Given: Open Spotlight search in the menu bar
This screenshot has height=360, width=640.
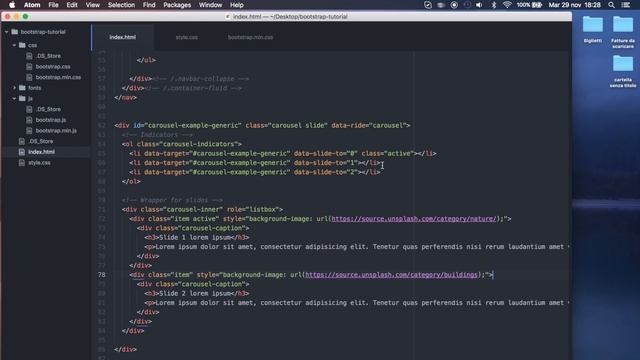Looking at the screenshot, I should (x=611, y=5).
